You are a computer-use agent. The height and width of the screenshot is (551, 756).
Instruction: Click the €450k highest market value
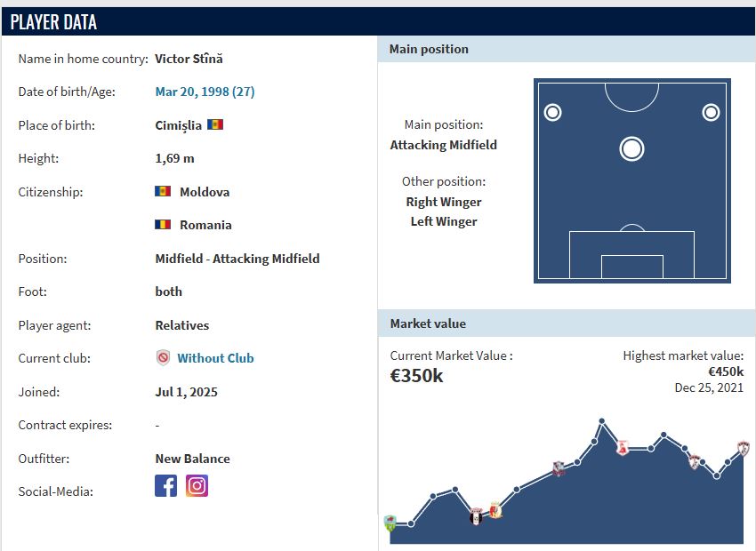726,371
